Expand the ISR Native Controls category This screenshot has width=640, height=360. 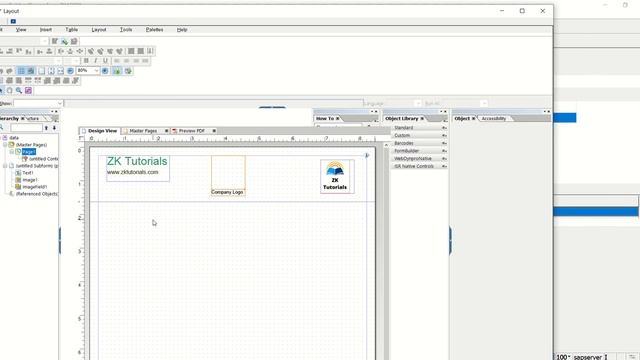pyautogui.click(x=419, y=166)
